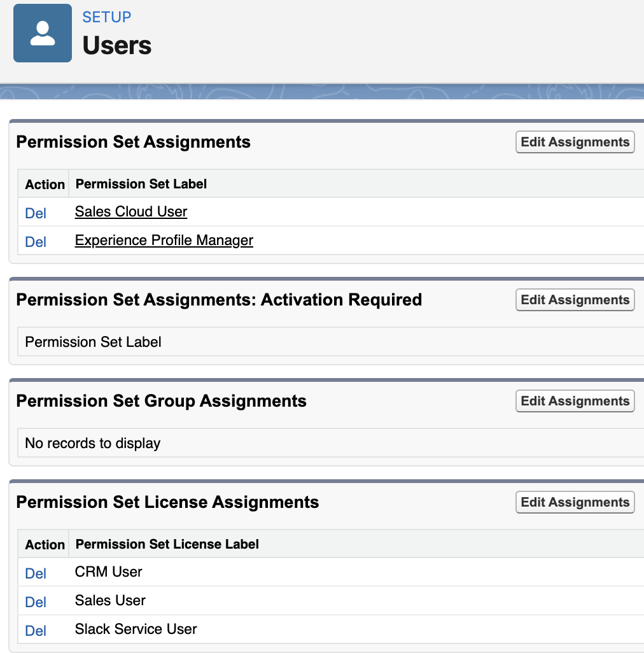Viewport: 644px width, 653px height.
Task: Delete the Experience Profile Manager permission set
Action: point(36,242)
